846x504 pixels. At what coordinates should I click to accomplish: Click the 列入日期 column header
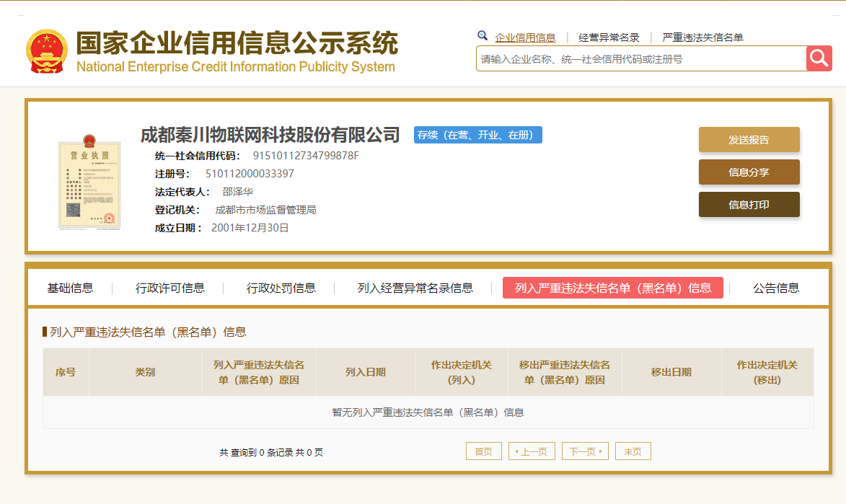tap(366, 372)
